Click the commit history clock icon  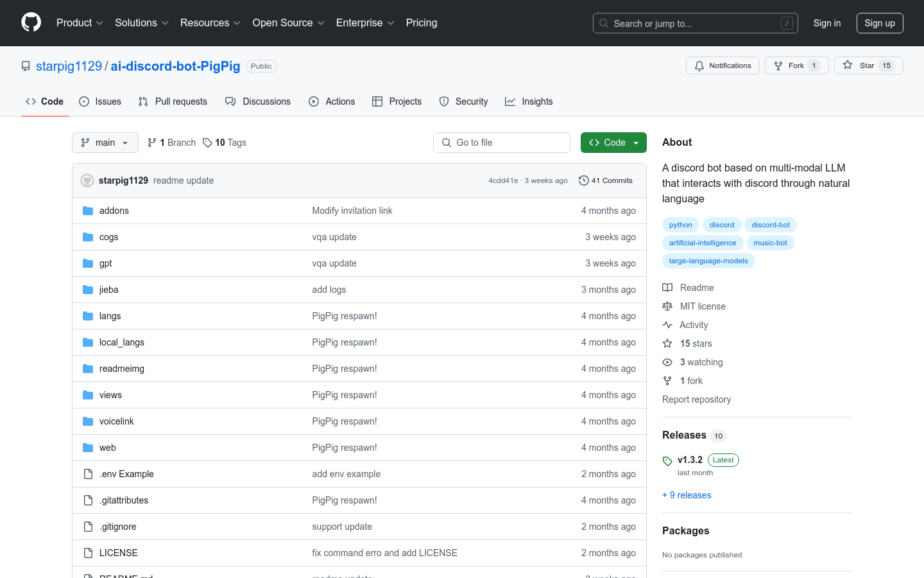pyautogui.click(x=583, y=180)
